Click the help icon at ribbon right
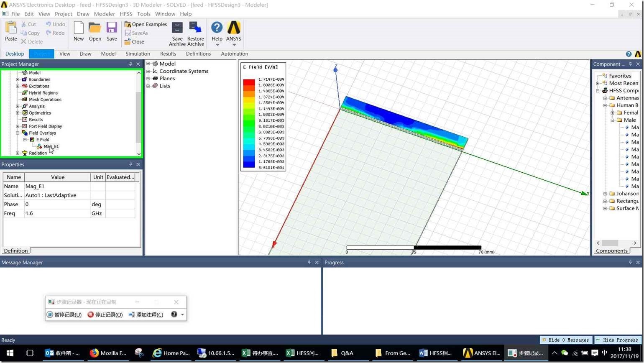This screenshot has height=363, width=644. 629,54
